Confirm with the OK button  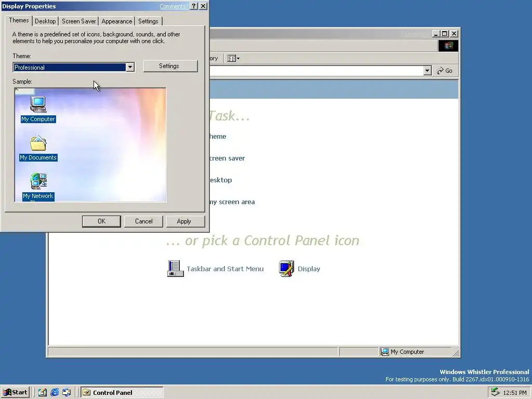101,221
